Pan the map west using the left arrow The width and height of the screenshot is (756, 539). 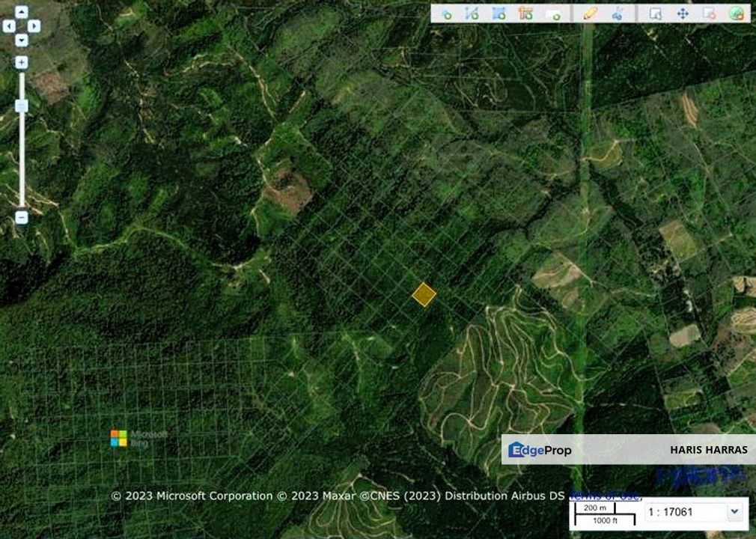[x=8, y=27]
